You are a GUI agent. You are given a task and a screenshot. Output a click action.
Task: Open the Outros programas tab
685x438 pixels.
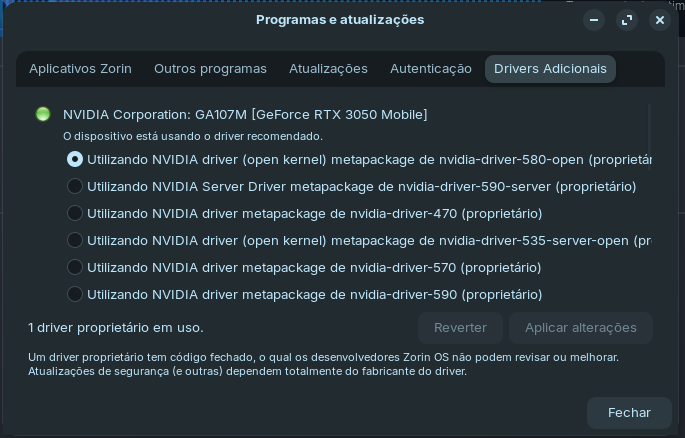210,69
